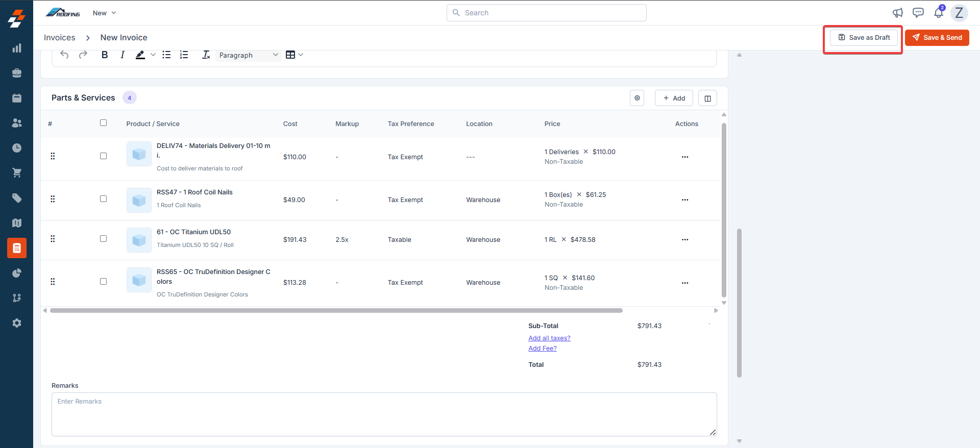Open the customers people sidebar icon
This screenshot has height=448, width=980.
click(17, 123)
